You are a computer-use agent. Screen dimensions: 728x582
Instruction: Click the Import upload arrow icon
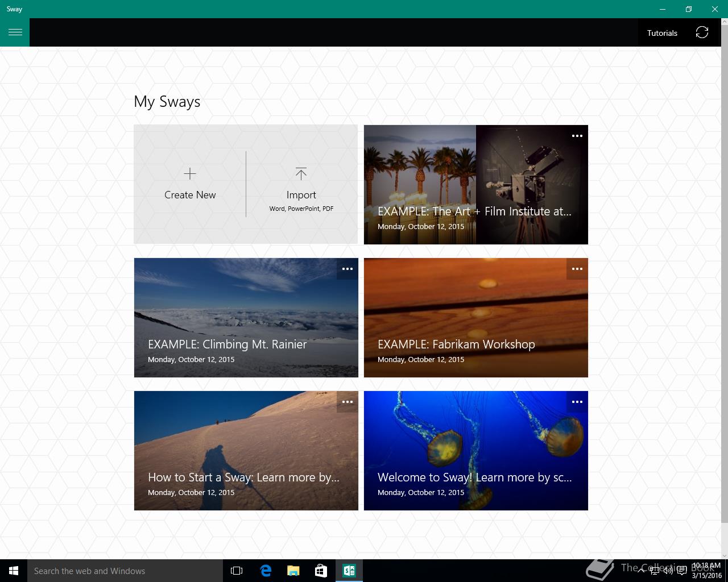pyautogui.click(x=301, y=173)
